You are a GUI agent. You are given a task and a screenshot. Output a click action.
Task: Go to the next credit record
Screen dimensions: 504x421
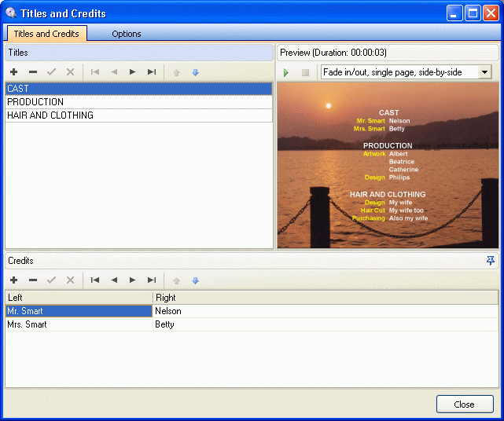[x=132, y=280]
